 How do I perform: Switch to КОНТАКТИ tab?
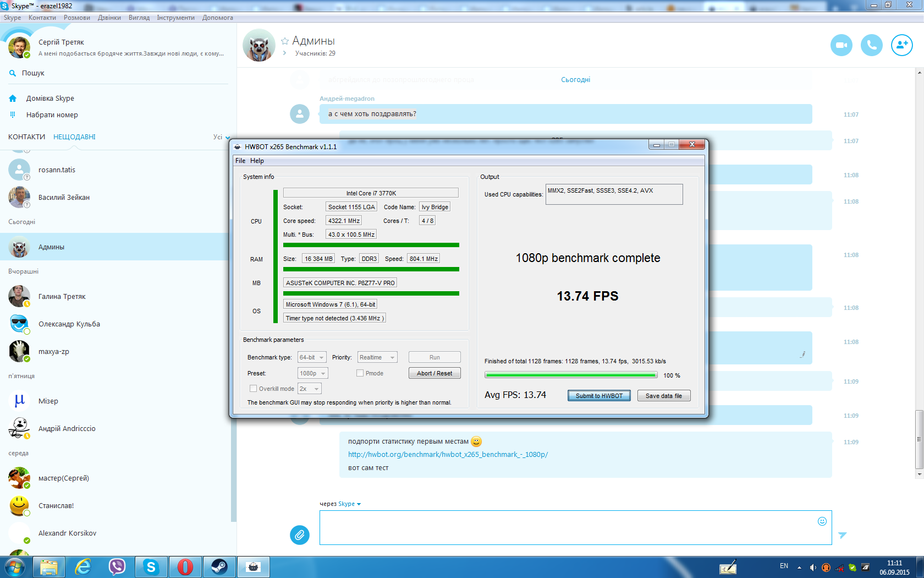click(x=26, y=137)
